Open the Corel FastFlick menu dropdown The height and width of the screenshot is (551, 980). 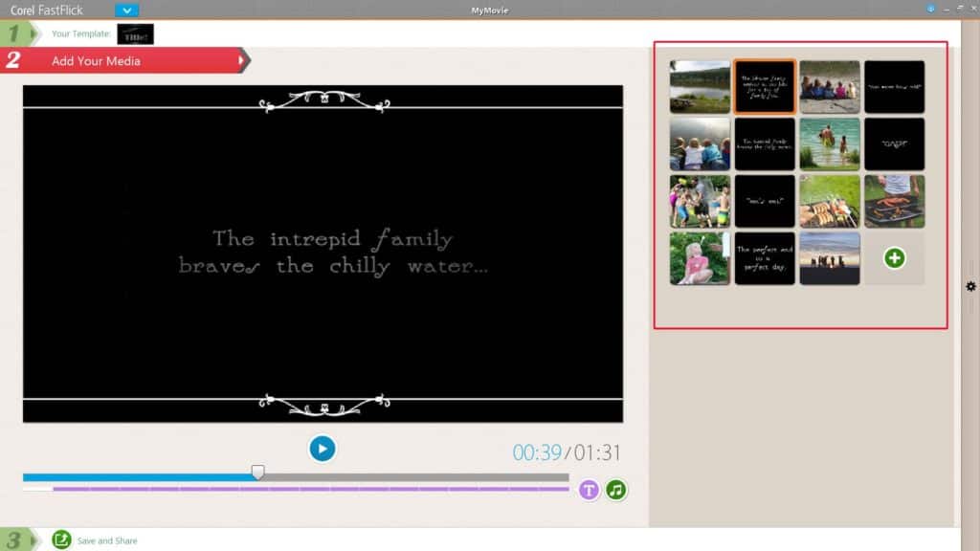pyautogui.click(x=126, y=11)
